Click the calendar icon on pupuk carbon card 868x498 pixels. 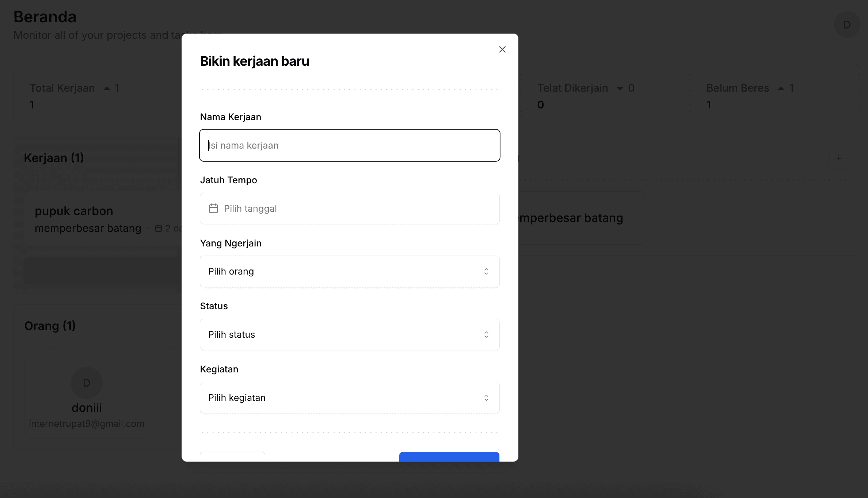(x=159, y=228)
